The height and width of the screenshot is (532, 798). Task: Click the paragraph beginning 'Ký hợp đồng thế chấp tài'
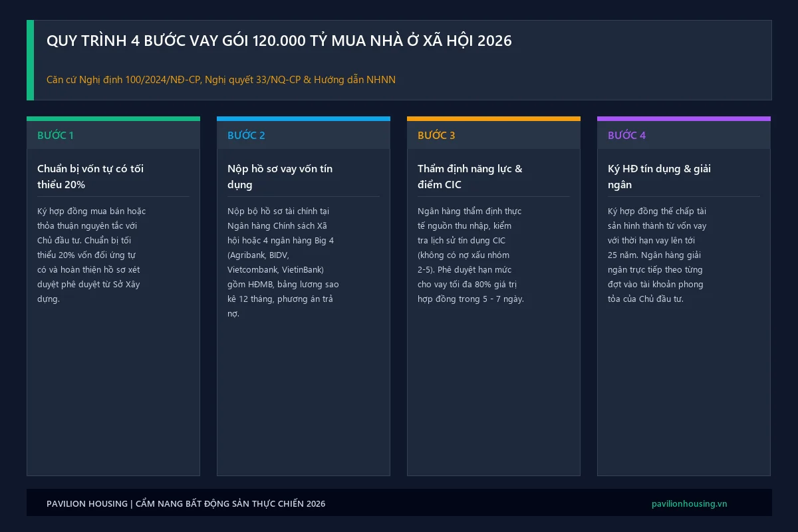point(657,255)
